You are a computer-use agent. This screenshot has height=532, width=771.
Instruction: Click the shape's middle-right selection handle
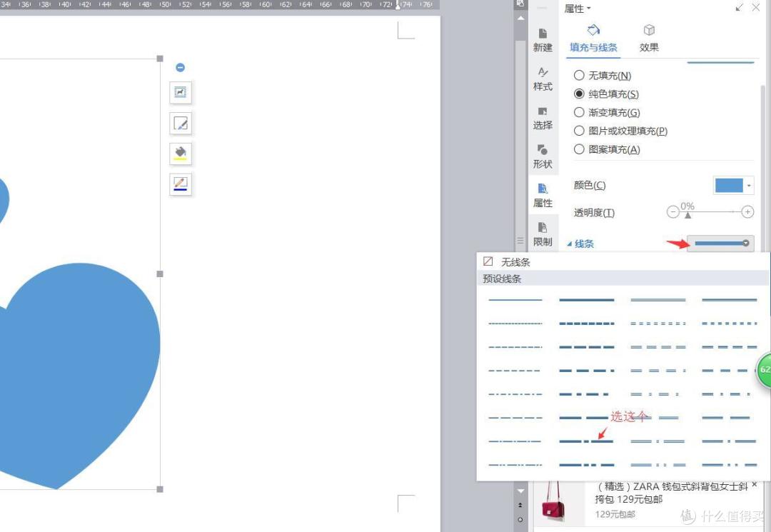tap(160, 274)
